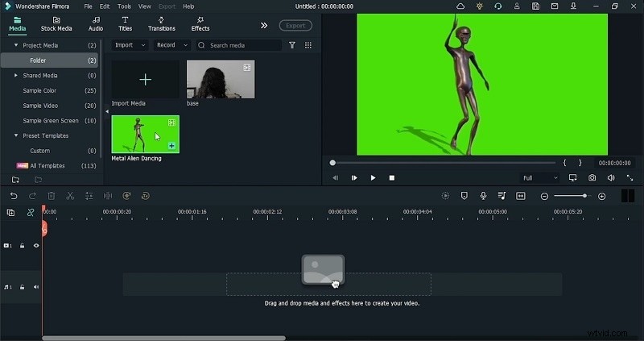Add Metal Alien Dancing clip with plus badge
Viewport: 644px width, 341px height.
tap(171, 146)
